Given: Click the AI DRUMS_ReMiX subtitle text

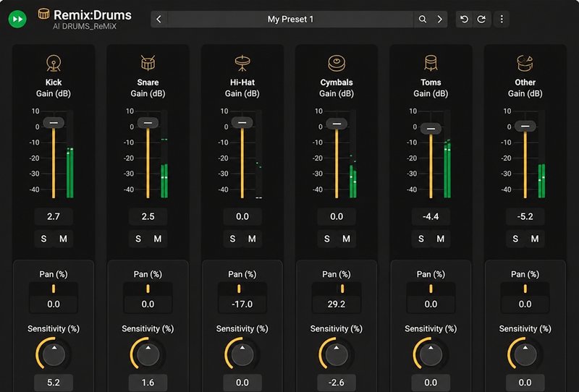Looking at the screenshot, I should tap(85, 27).
